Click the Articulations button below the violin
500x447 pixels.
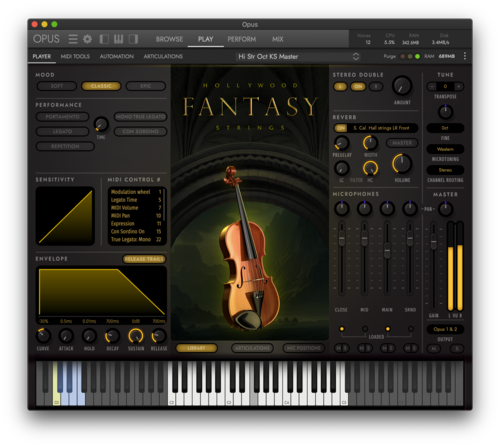[252, 348]
